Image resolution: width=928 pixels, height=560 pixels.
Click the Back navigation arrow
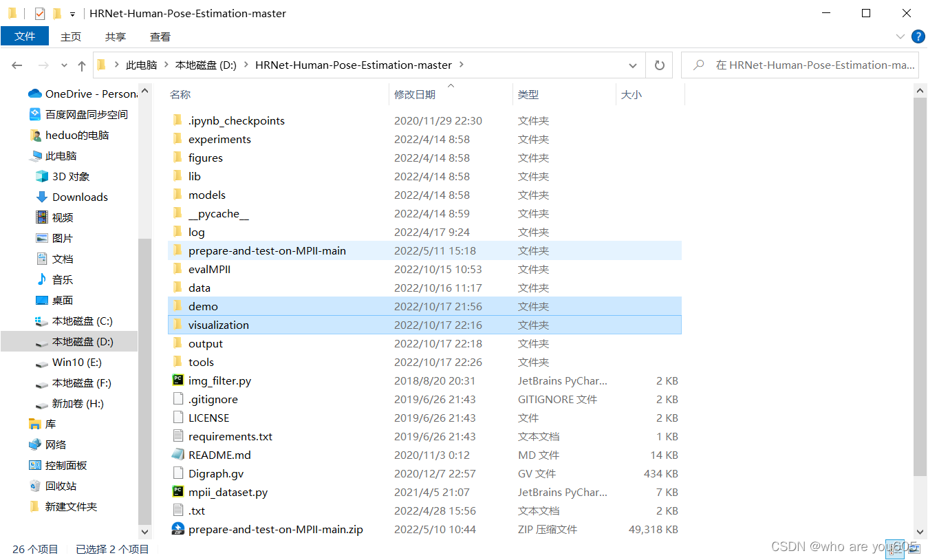[x=17, y=65]
